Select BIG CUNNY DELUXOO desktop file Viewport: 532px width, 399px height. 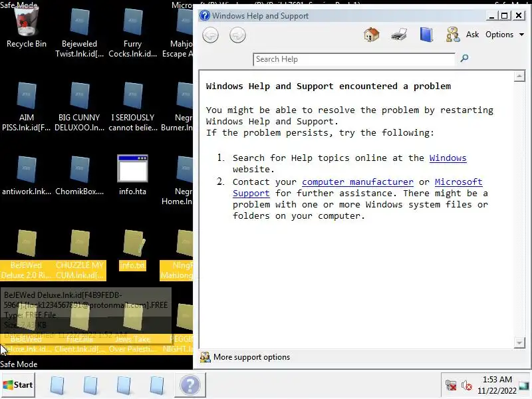coord(79,106)
